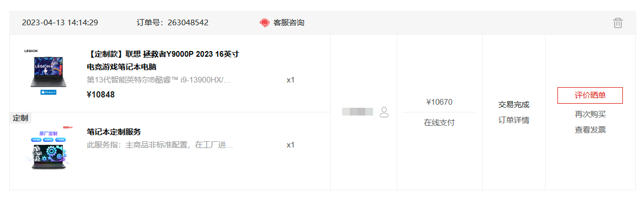The image size is (644, 197).
Task: Click the 第13代智能英特尔 specification text
Action: pos(159,80)
